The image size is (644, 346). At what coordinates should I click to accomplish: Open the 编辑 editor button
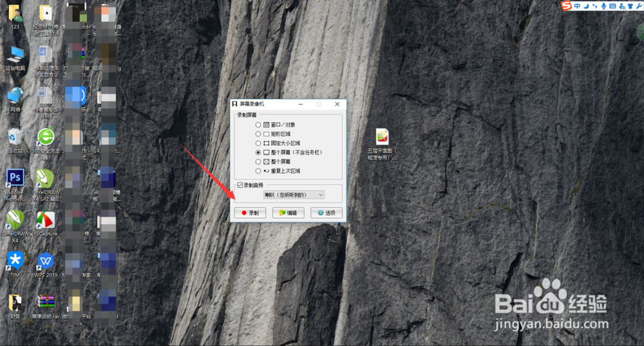click(289, 213)
